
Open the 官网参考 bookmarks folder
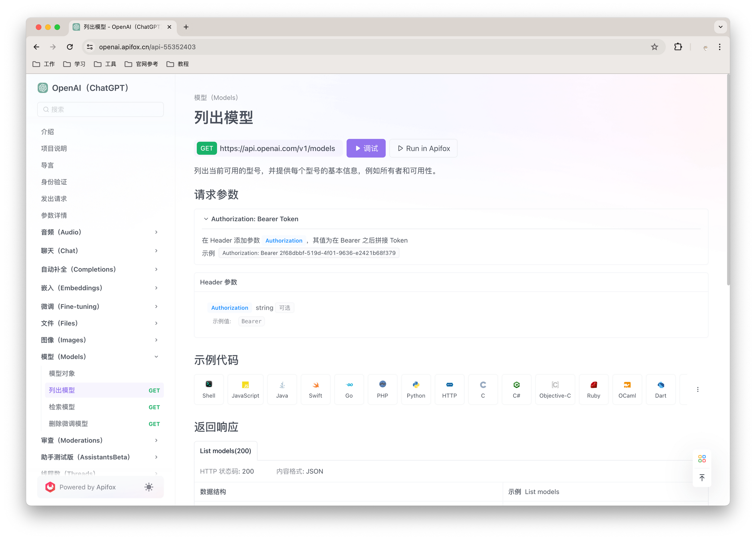[x=141, y=64]
